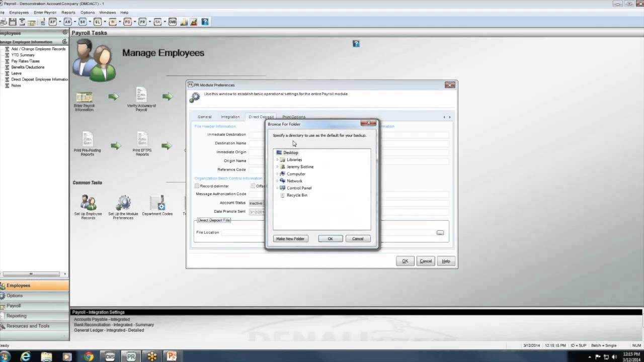
Task: Open Add / Change Employee Records
Action: (38, 49)
